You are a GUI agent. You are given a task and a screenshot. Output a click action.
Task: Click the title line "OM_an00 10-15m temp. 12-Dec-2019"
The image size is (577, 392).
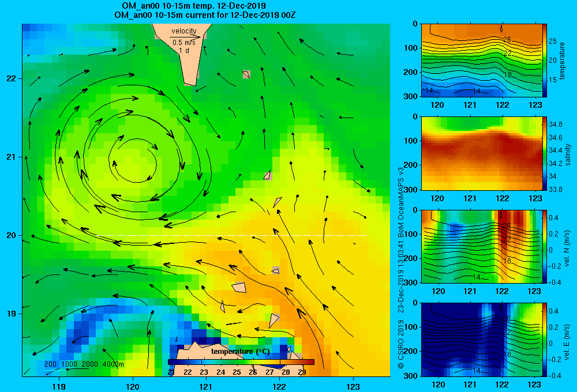coord(193,6)
